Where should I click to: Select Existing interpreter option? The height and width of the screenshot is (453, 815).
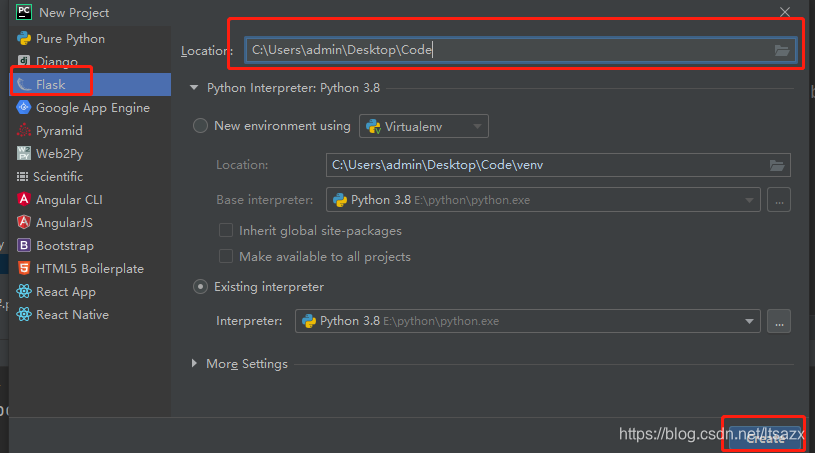tap(201, 287)
